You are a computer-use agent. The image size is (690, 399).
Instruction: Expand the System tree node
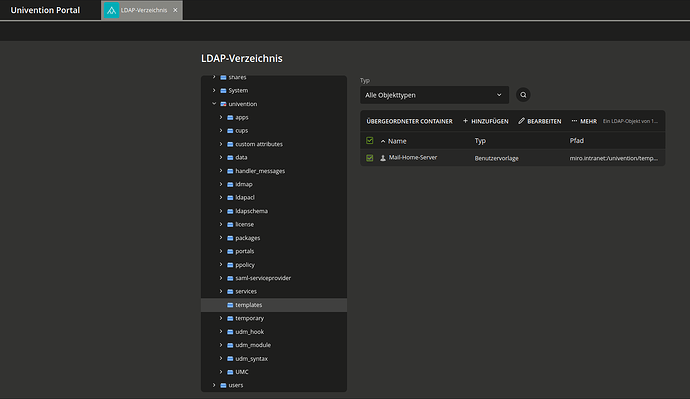click(x=214, y=91)
